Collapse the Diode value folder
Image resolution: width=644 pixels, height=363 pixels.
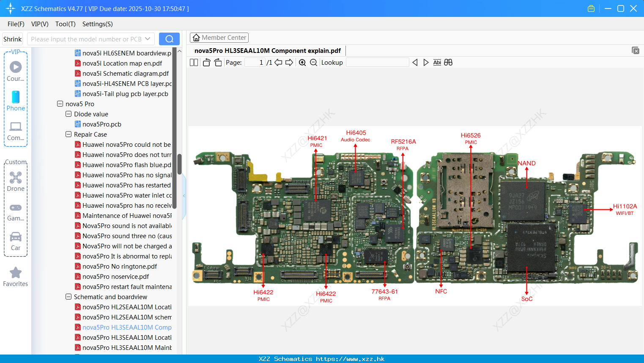[x=69, y=114]
